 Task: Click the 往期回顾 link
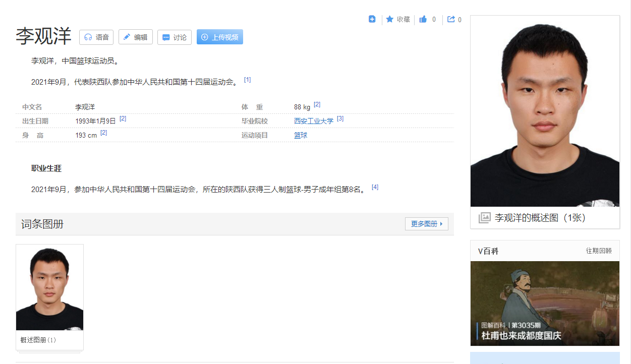pyautogui.click(x=599, y=251)
